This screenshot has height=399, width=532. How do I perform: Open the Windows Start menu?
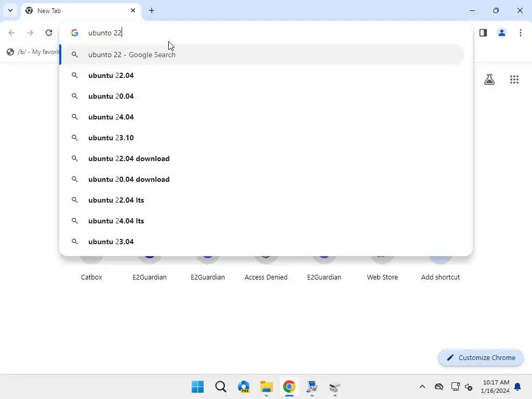click(x=198, y=387)
